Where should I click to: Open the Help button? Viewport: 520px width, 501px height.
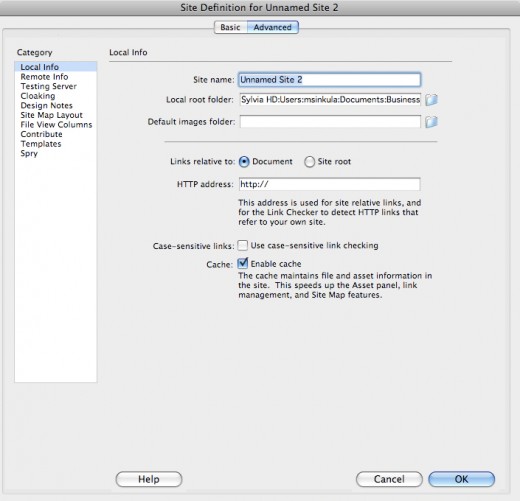tap(149, 479)
